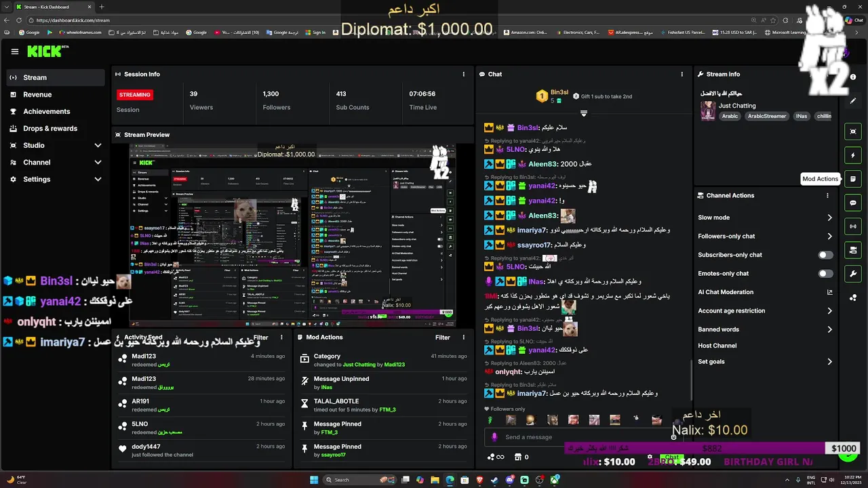Click Host Channel action
Image resolution: width=868 pixels, height=488 pixels.
point(717,346)
